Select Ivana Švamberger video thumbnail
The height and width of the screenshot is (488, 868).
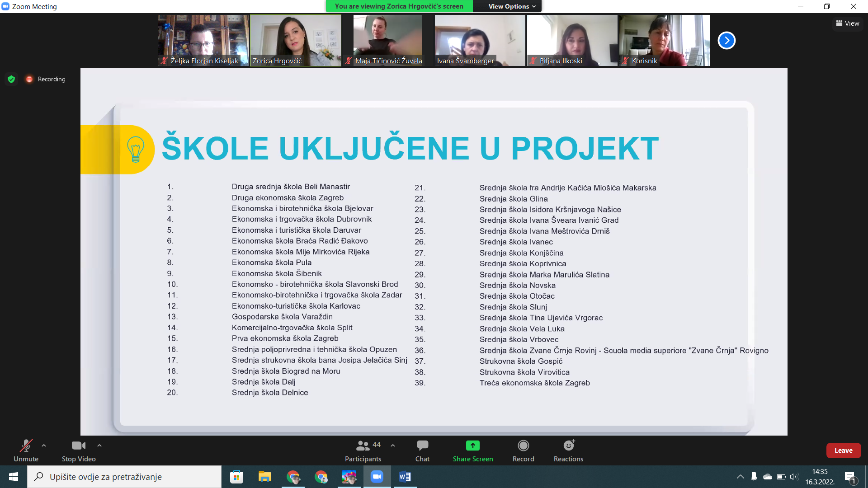(x=480, y=41)
